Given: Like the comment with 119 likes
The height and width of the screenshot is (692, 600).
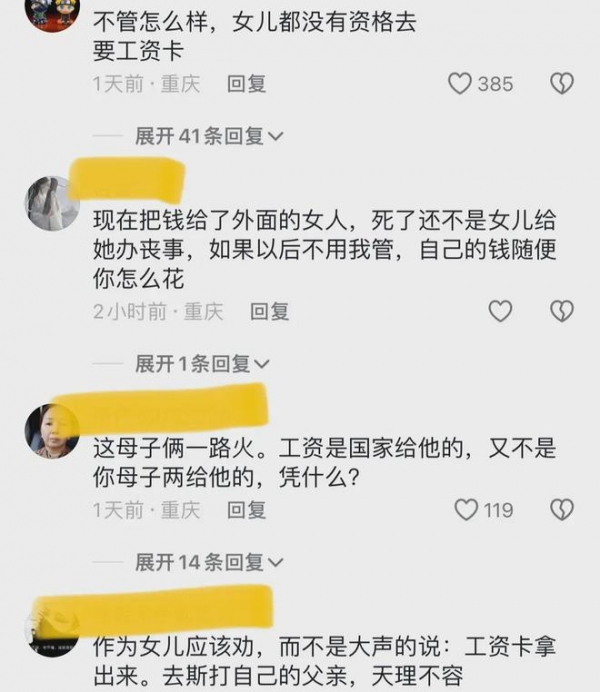Looking at the screenshot, I should point(466,510).
